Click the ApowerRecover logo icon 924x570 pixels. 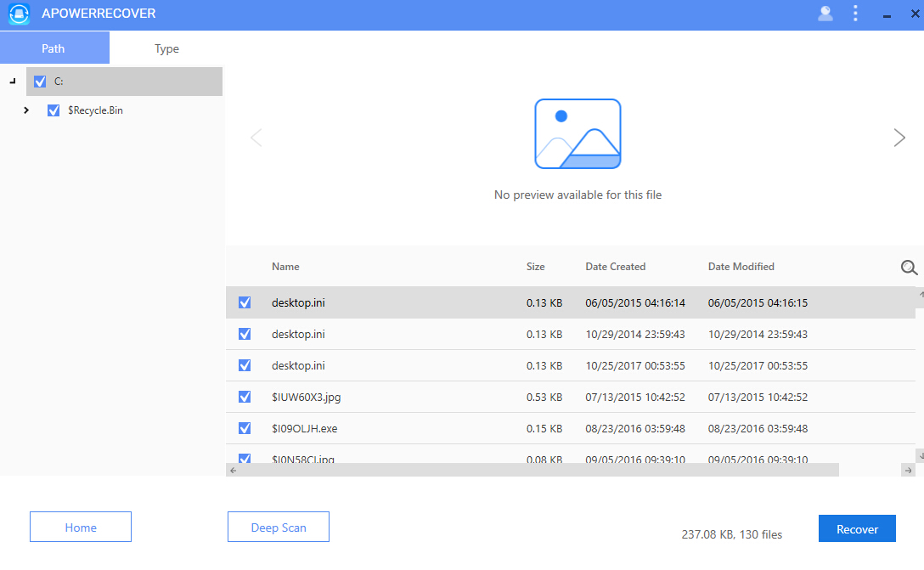pyautogui.click(x=19, y=14)
